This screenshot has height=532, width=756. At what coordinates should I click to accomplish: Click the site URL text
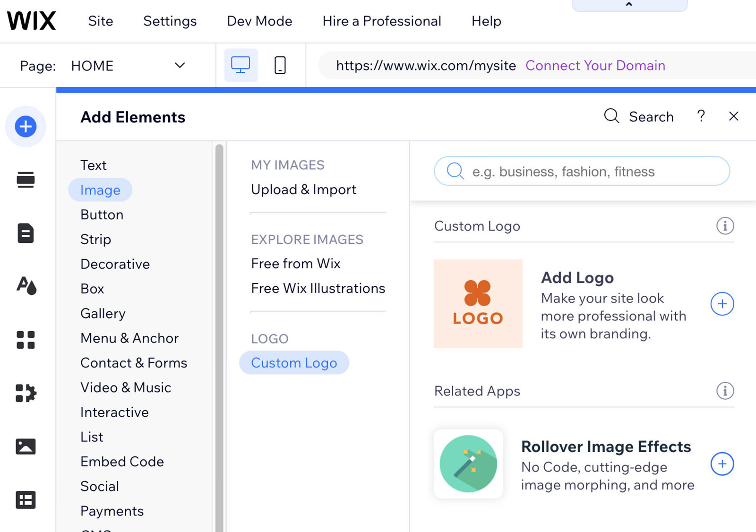(426, 65)
